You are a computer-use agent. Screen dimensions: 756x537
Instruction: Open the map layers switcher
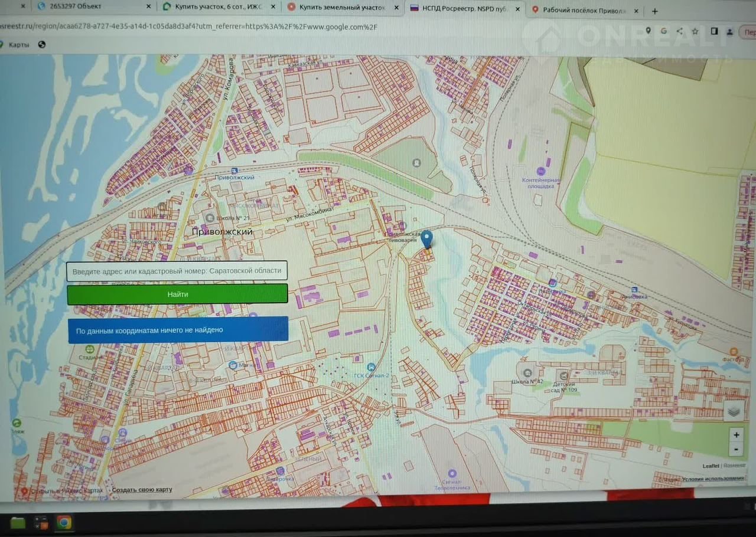[x=734, y=411]
